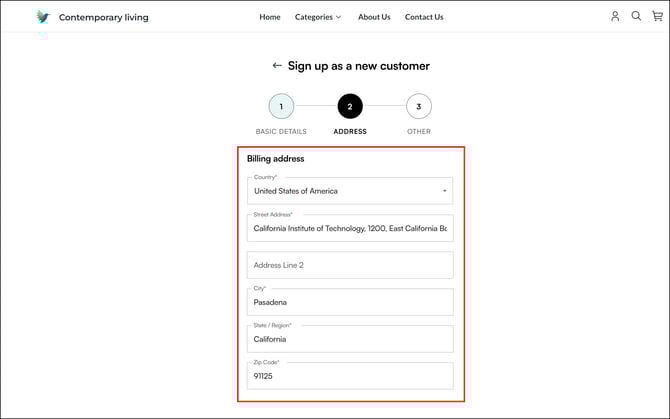Open the user account icon
670x419 pixels.
[x=615, y=17]
